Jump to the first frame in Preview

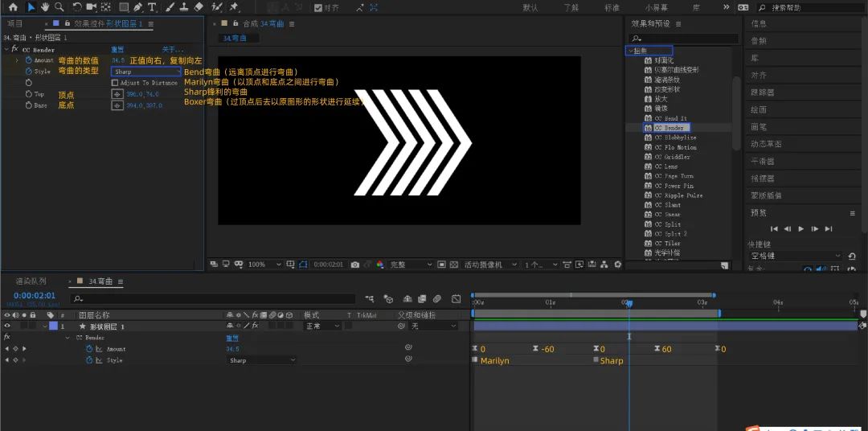pyautogui.click(x=774, y=229)
